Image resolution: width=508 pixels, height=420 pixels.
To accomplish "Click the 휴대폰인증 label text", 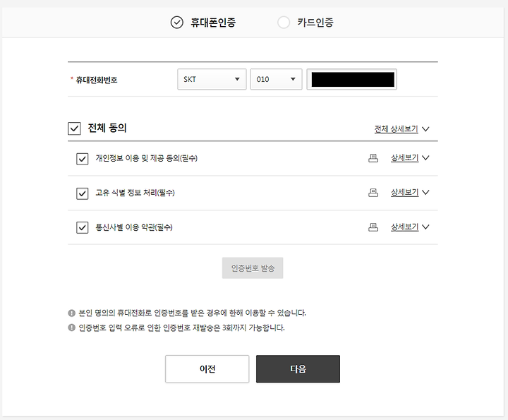I will 213,23.
